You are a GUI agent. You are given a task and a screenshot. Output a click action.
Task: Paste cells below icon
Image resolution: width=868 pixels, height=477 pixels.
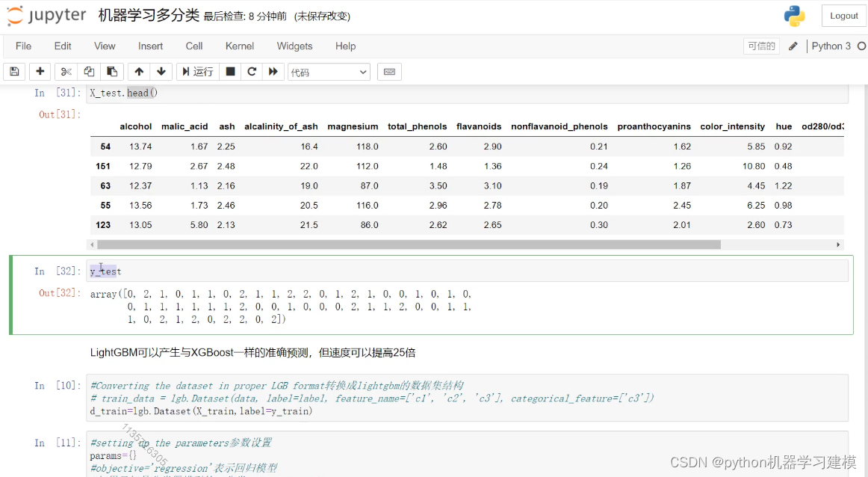click(112, 72)
